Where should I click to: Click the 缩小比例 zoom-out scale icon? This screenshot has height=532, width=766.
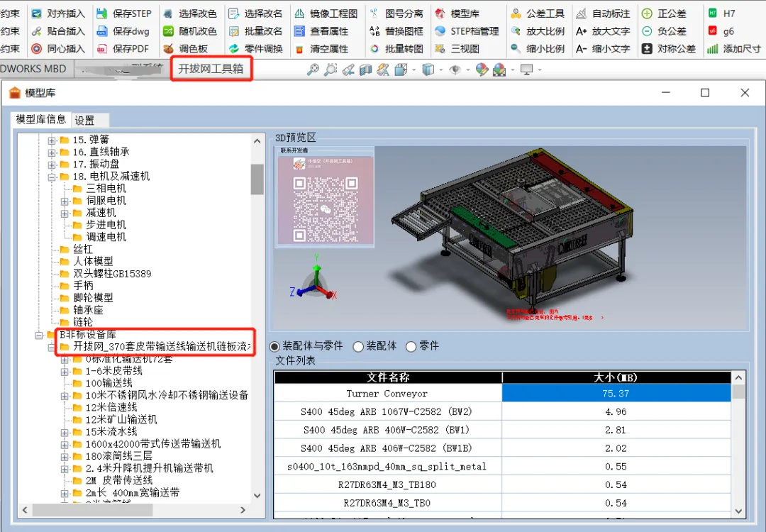tap(516, 49)
